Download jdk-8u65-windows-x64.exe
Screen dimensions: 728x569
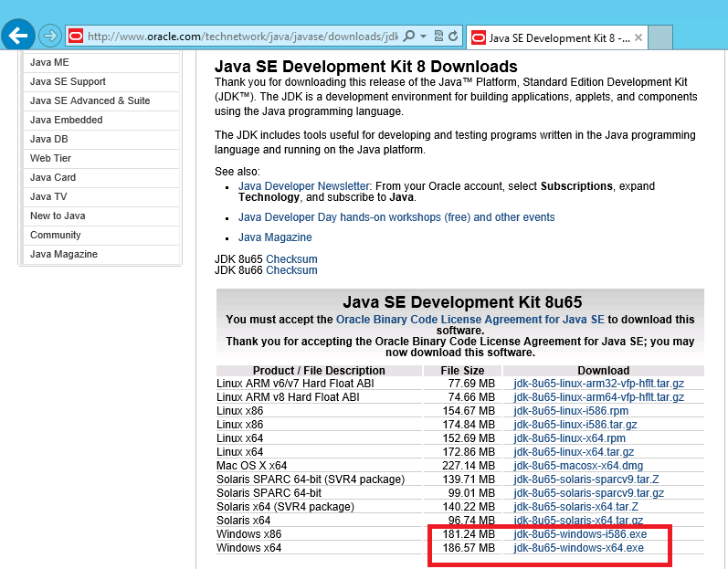pos(578,548)
